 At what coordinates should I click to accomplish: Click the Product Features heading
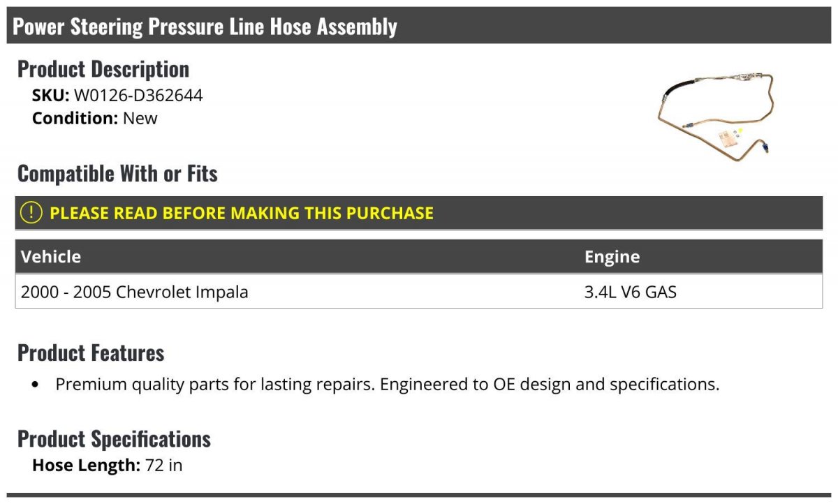pyautogui.click(x=91, y=353)
